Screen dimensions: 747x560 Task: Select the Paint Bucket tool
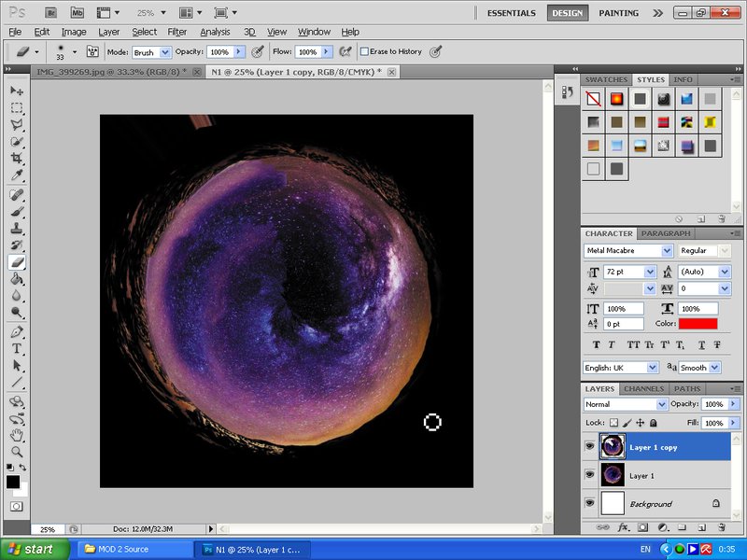[17, 278]
